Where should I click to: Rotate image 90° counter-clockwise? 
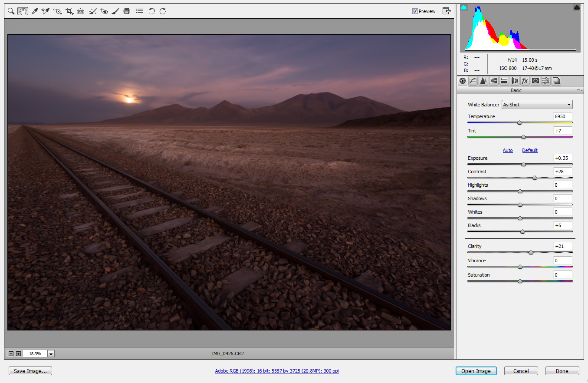pos(152,11)
